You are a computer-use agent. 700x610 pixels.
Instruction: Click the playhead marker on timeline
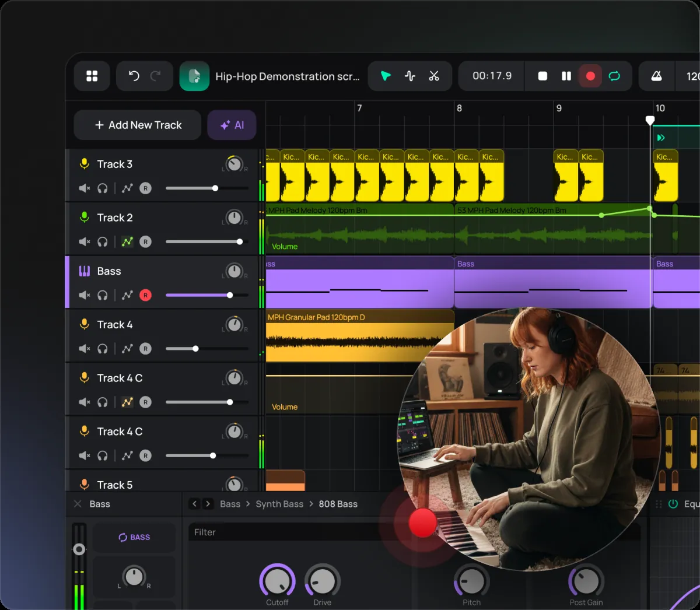pos(650,120)
